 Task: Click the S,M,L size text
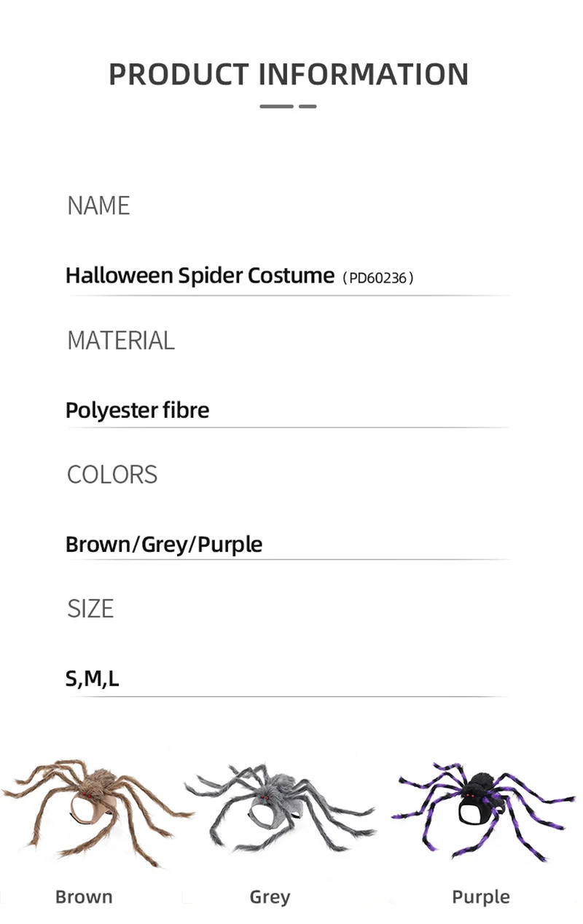93,679
